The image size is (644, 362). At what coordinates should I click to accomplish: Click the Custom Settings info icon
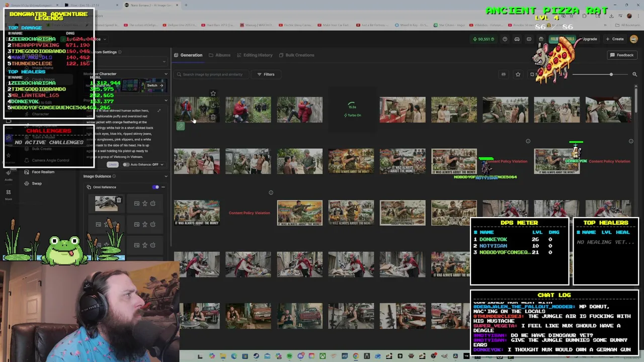tap(120, 52)
